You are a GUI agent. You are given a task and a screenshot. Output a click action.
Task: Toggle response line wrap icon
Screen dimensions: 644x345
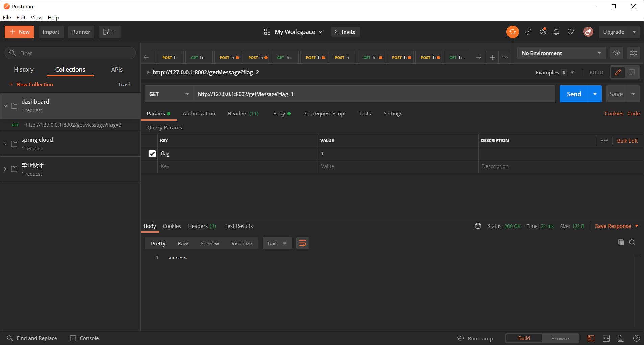[x=303, y=243]
